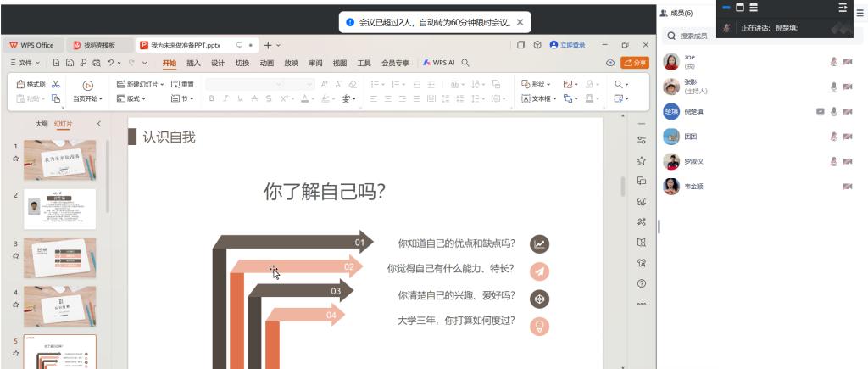The width and height of the screenshot is (868, 369).
Task: Open the font name combo box
Action: pyautogui.click(x=244, y=84)
